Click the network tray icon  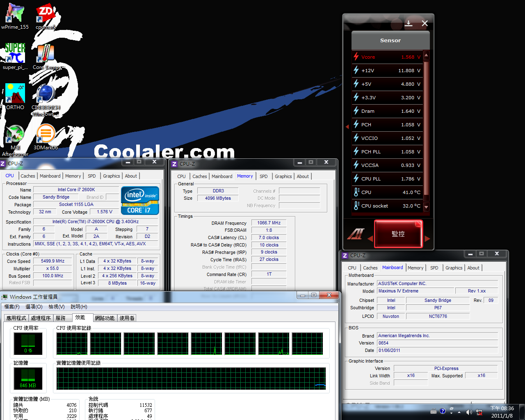pos(479,412)
